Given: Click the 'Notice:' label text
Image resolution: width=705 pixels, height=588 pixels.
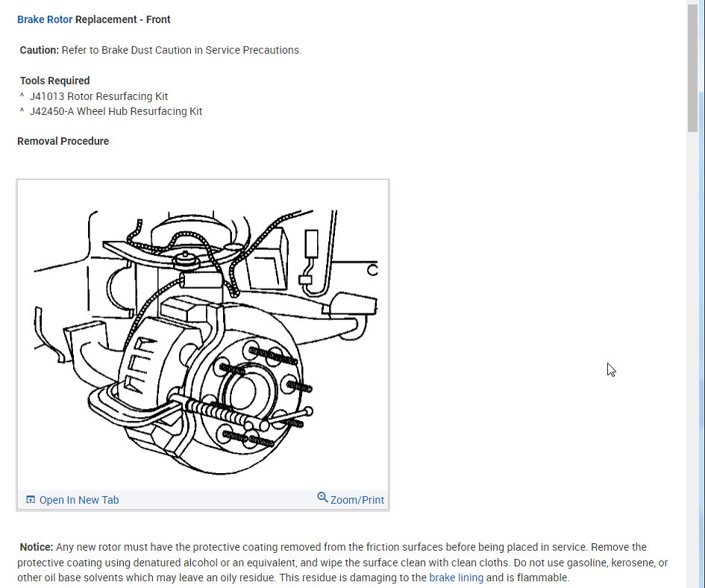Looking at the screenshot, I should (37, 547).
